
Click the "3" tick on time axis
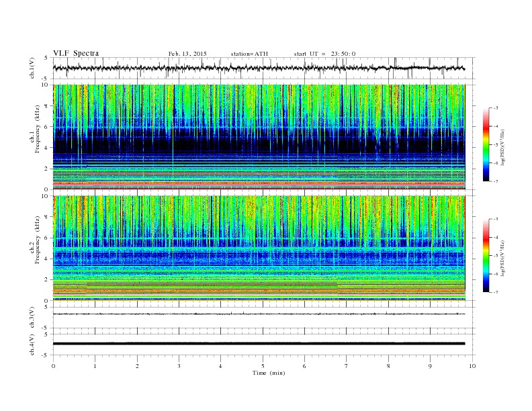(x=179, y=366)
